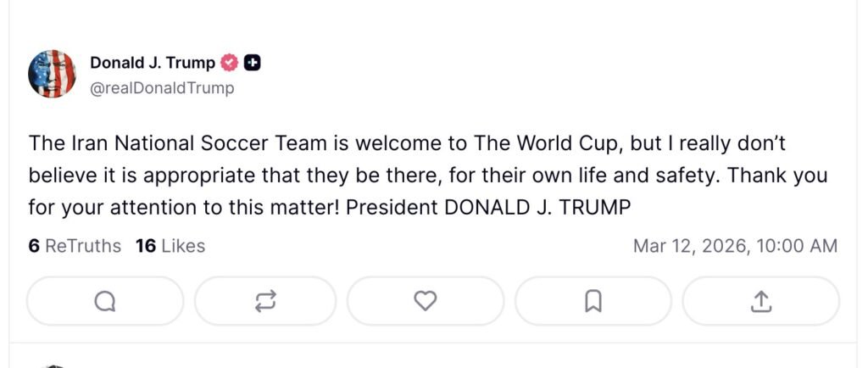This screenshot has height=368, width=868.
Task: View the 6 ReTruths list
Action: point(75,246)
